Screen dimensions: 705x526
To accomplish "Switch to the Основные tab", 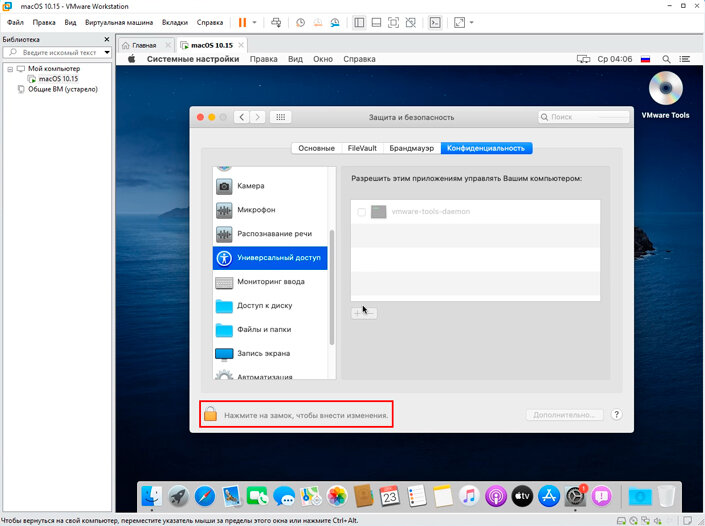I will click(x=317, y=148).
